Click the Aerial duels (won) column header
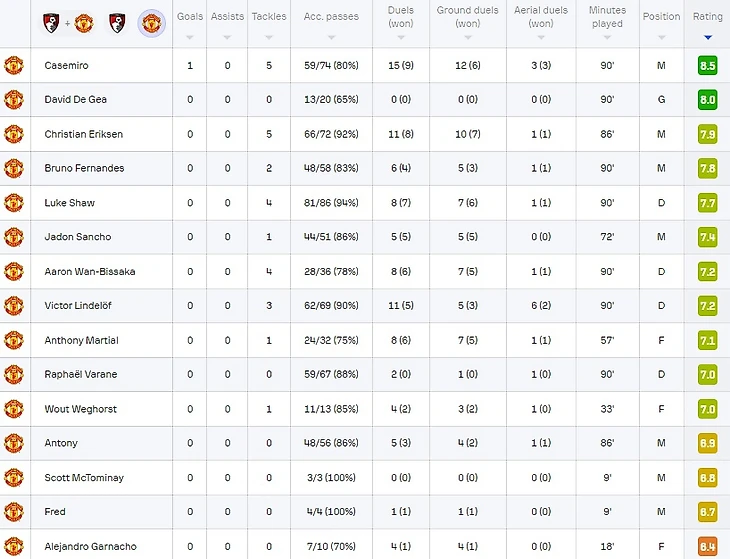The width and height of the screenshot is (730, 559). 540,17
